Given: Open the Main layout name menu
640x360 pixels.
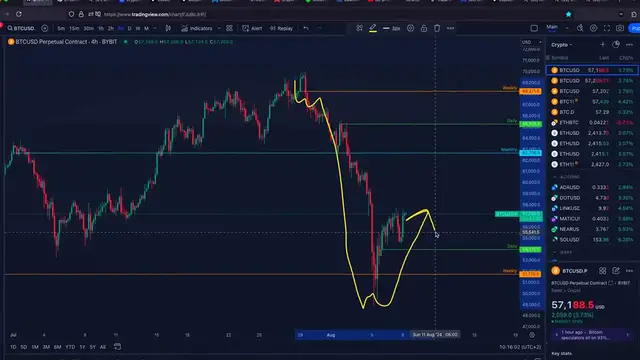Looking at the screenshot, I should [x=552, y=28].
